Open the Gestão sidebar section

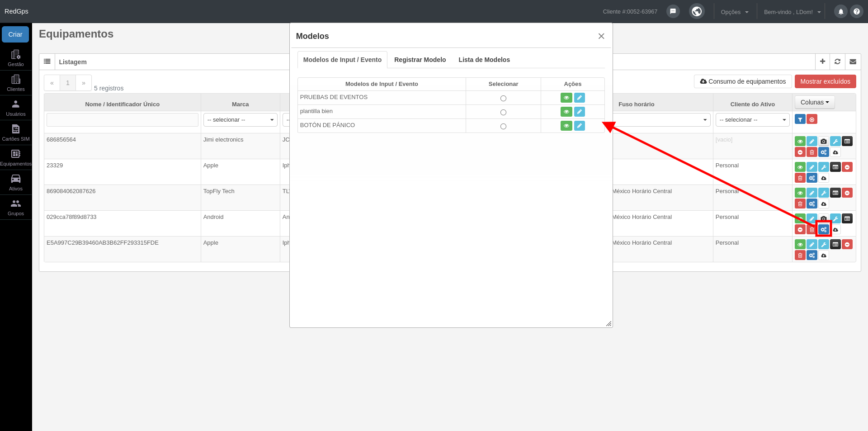[16, 58]
